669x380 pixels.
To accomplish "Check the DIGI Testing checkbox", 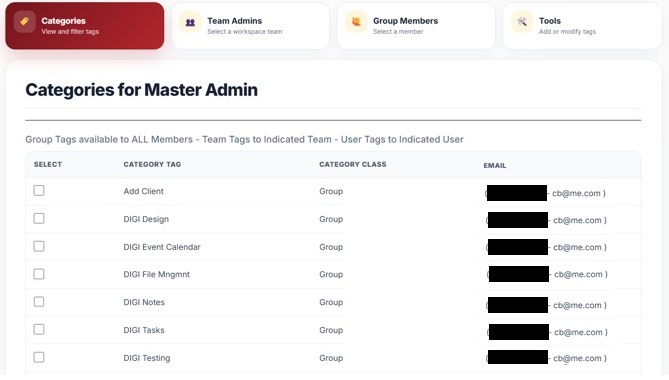I will click(39, 357).
